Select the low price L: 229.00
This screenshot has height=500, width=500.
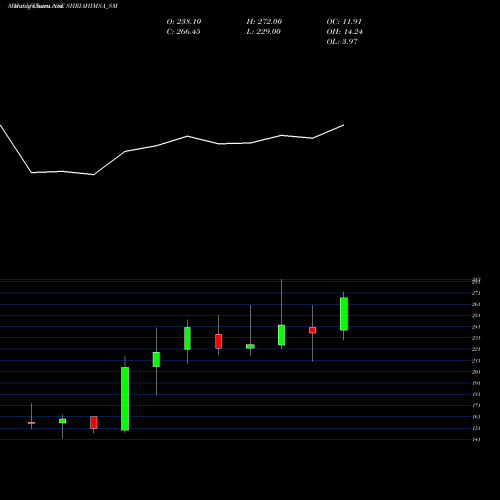[263, 32]
